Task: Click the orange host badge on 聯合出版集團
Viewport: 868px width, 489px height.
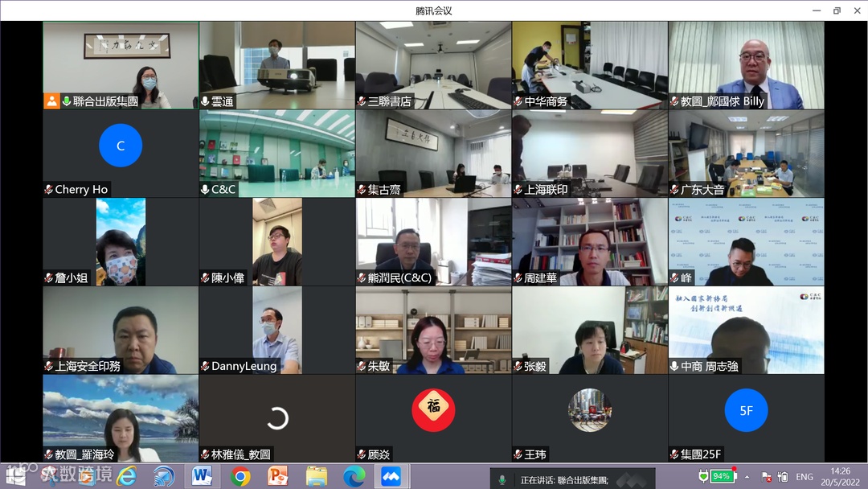Action: coord(51,101)
